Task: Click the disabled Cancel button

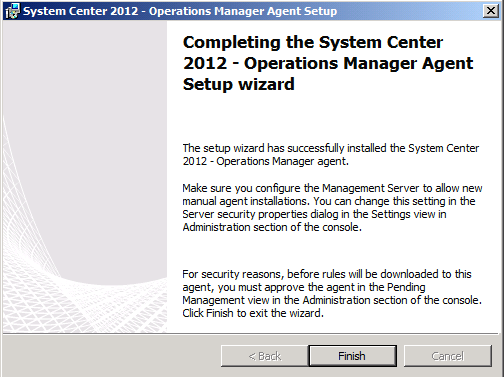Action: [448, 356]
